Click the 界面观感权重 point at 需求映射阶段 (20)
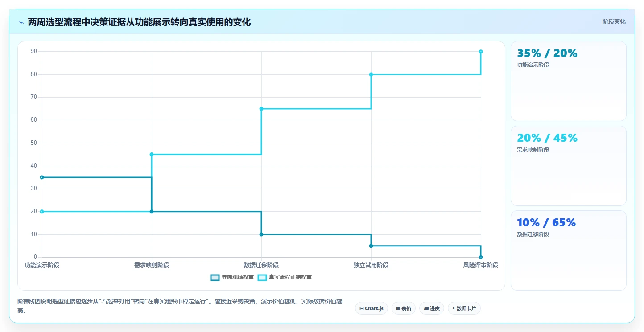The height and width of the screenshot is (332, 644). point(152,212)
